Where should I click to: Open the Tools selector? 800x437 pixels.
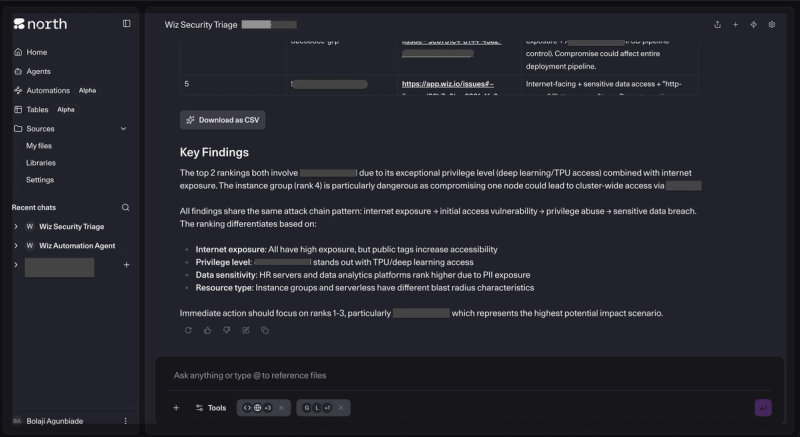(x=211, y=407)
